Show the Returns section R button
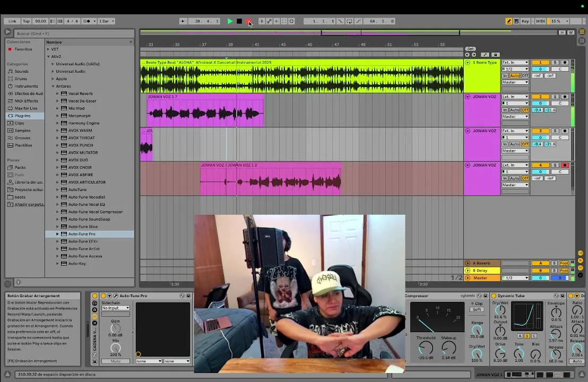The height and width of the screenshot is (382, 588). 581,260
